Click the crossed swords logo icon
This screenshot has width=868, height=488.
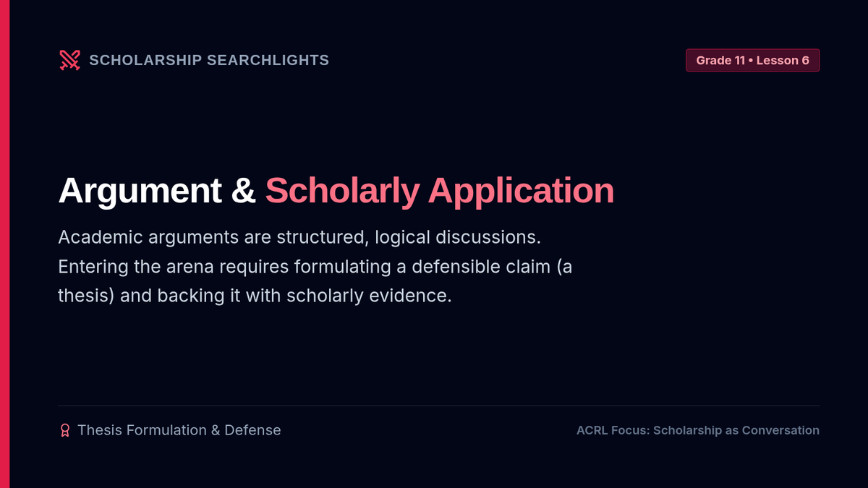coord(69,60)
